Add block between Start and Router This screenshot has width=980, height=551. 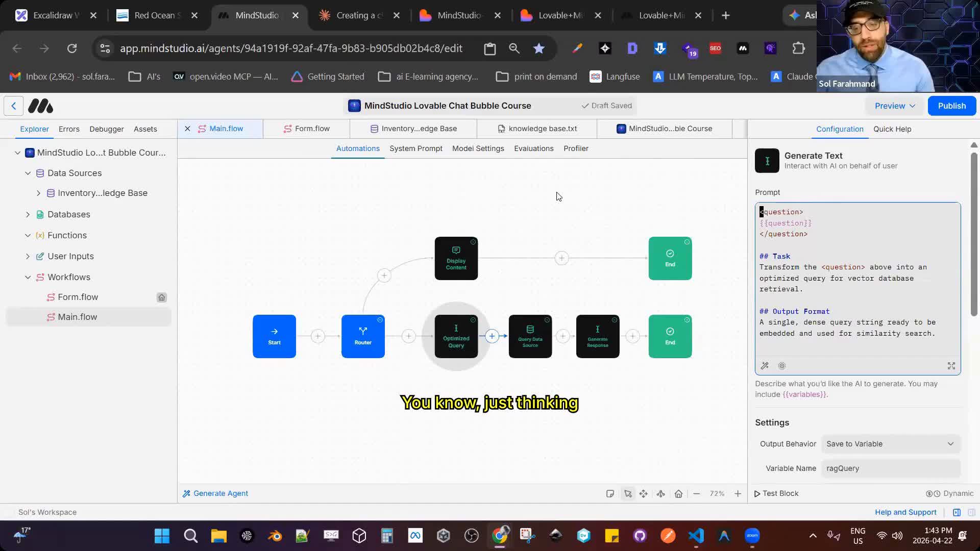(x=317, y=336)
